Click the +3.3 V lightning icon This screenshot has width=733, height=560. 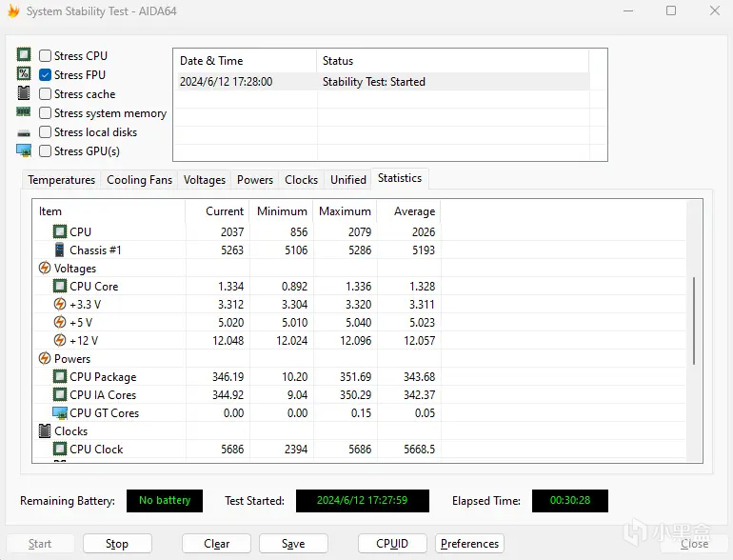tap(60, 304)
